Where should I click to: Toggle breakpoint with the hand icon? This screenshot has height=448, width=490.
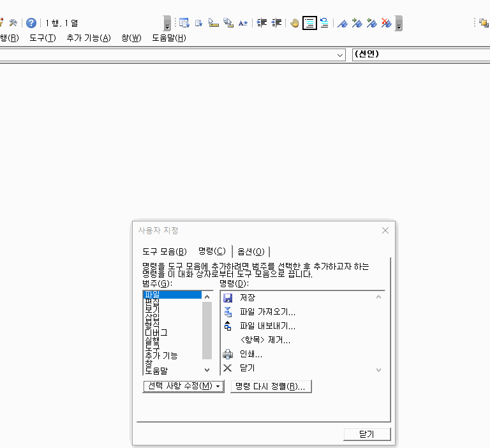294,23
